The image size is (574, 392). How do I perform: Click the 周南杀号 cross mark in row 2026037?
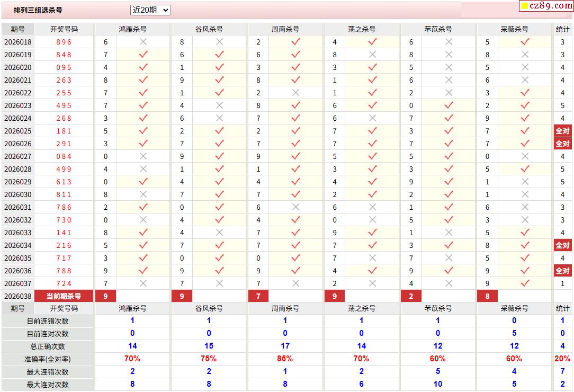(x=295, y=283)
